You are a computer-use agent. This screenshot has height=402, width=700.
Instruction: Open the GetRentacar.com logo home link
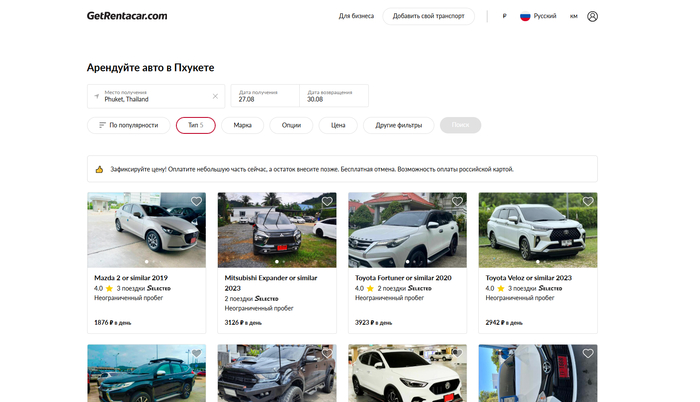click(x=127, y=16)
